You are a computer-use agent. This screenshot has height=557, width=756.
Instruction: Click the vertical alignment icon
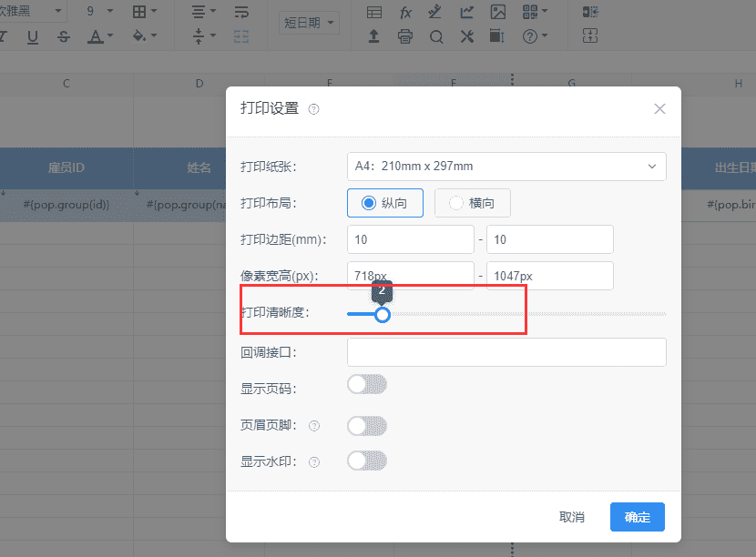click(x=199, y=36)
